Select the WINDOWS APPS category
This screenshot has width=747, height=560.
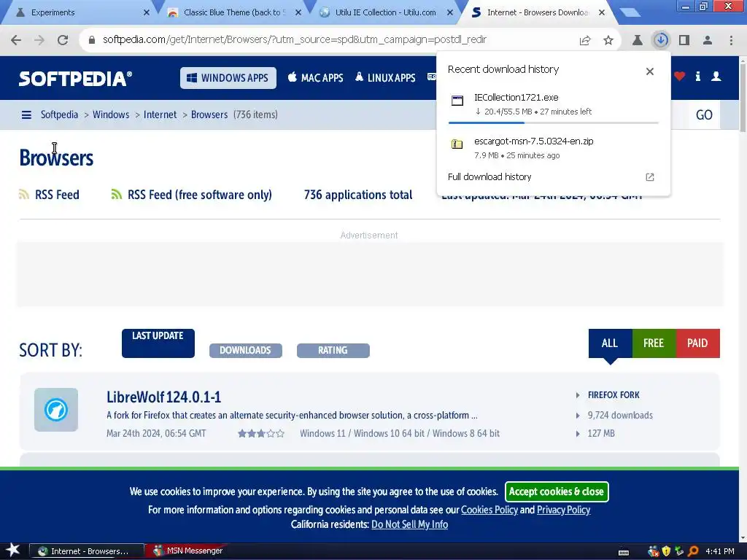point(228,78)
